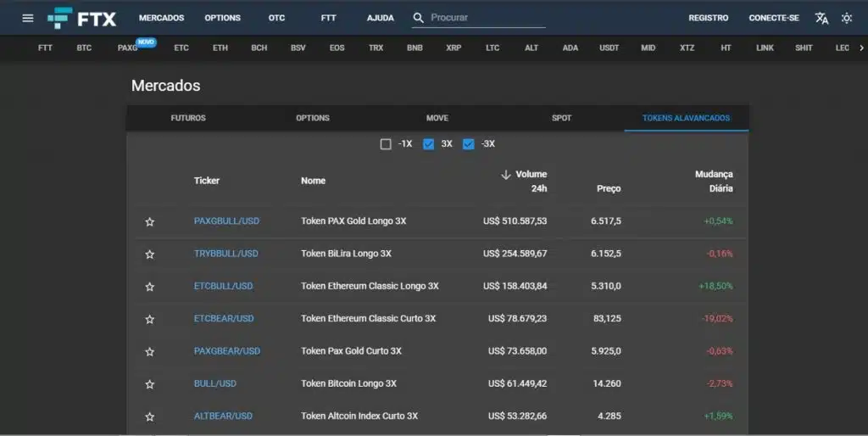The image size is (868, 436).
Task: Open the ETCBEAR/USD ticker link
Action: 224,319
